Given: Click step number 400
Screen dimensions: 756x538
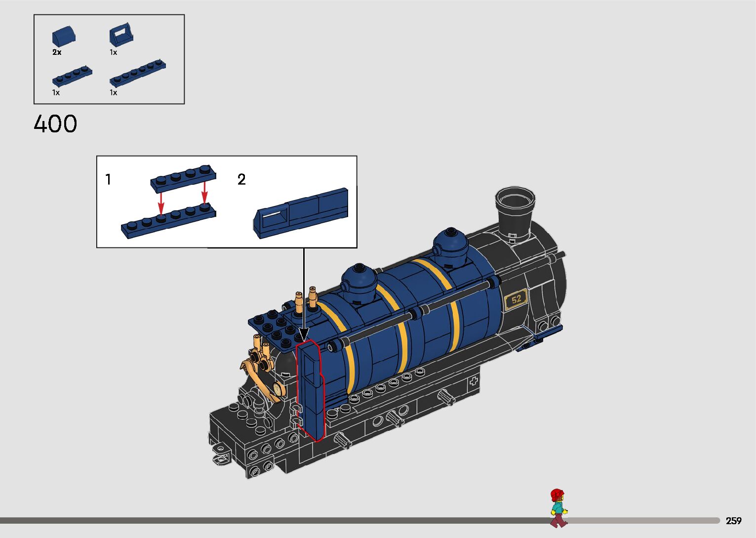Looking at the screenshot, I should pyautogui.click(x=55, y=124).
